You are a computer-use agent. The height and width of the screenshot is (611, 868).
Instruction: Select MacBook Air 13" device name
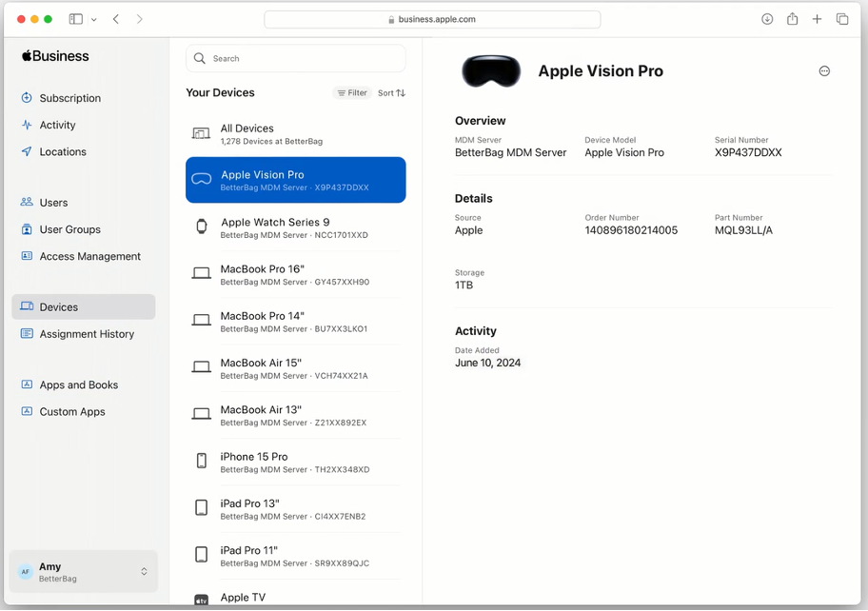point(261,410)
